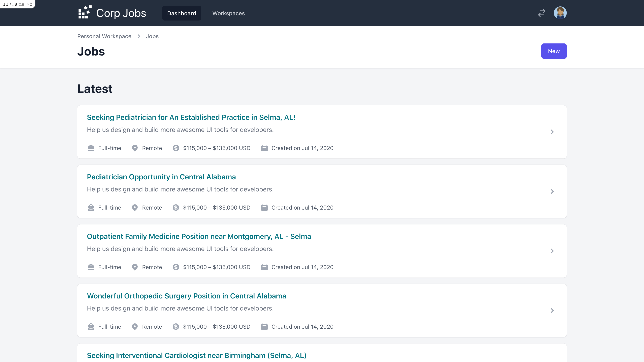Open Seeking Interventional Cardiologist near Birmingham link
The width and height of the screenshot is (644, 362).
pyautogui.click(x=196, y=355)
